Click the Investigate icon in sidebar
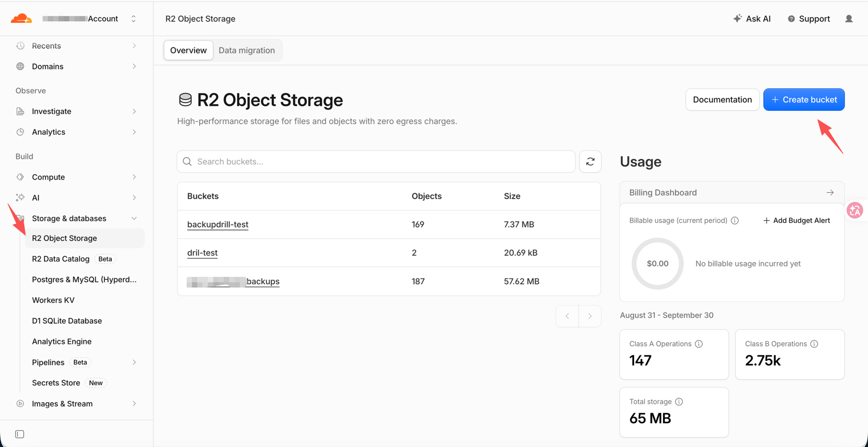 click(x=20, y=111)
